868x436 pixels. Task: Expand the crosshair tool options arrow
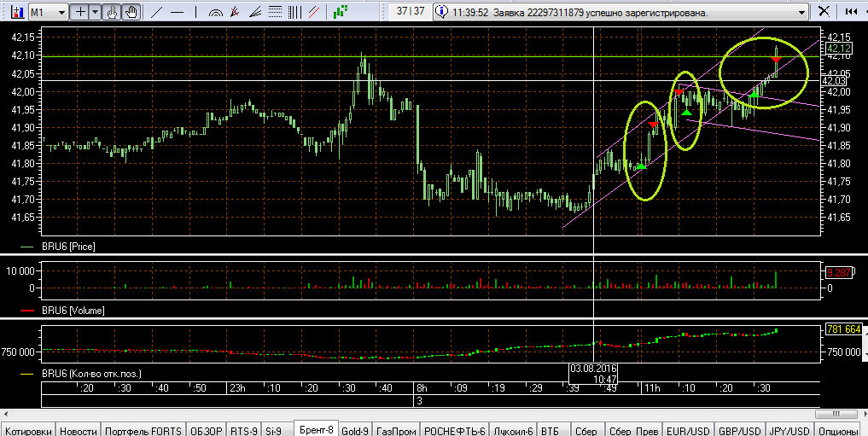96,12
